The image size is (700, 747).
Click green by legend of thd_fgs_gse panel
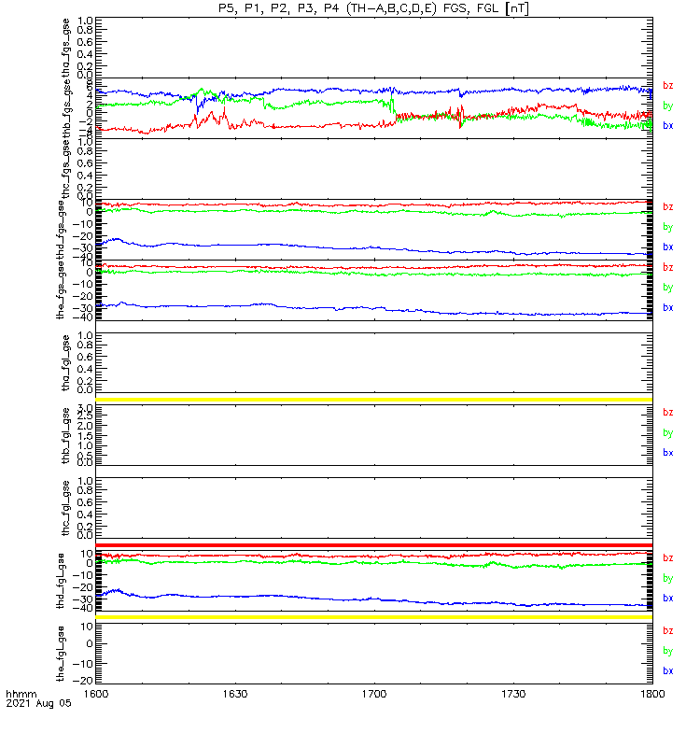point(668,227)
